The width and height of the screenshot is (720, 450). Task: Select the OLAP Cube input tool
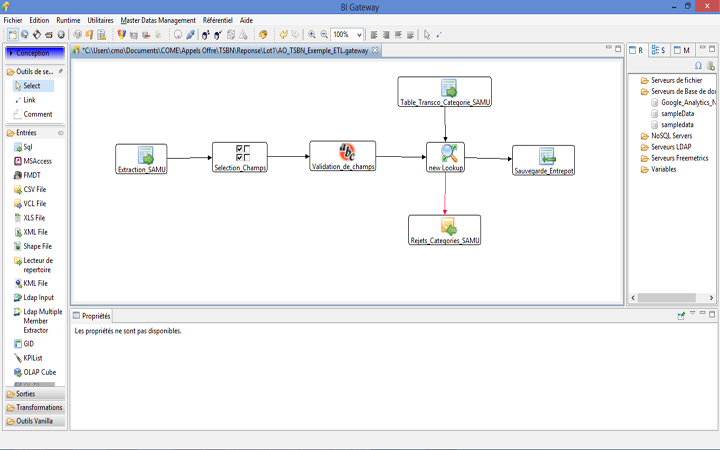point(35,372)
